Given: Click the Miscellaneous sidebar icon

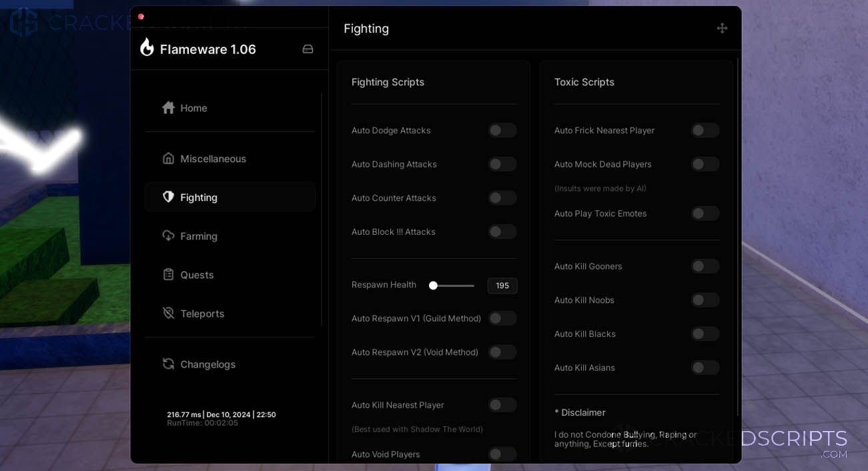Looking at the screenshot, I should (168, 158).
